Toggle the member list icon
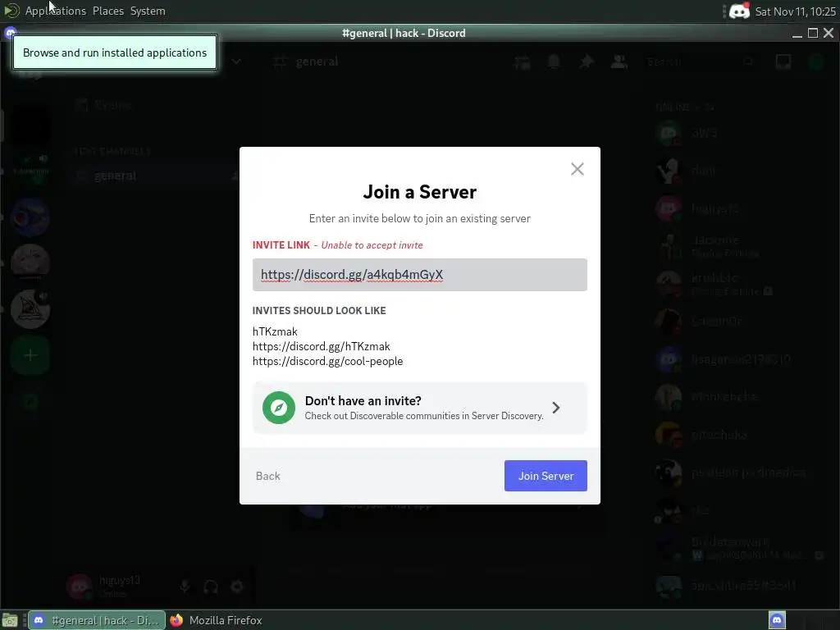Screen dimensions: 840x630 619,62
